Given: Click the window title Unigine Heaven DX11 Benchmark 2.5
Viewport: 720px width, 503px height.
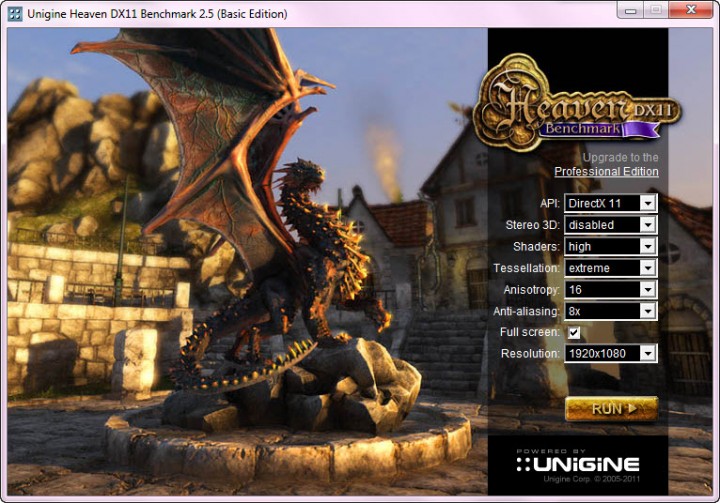Looking at the screenshot, I should [157, 14].
